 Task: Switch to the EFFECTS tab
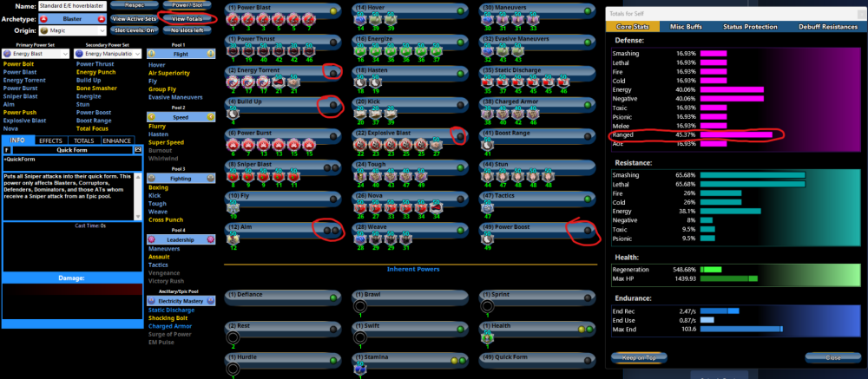[x=50, y=140]
